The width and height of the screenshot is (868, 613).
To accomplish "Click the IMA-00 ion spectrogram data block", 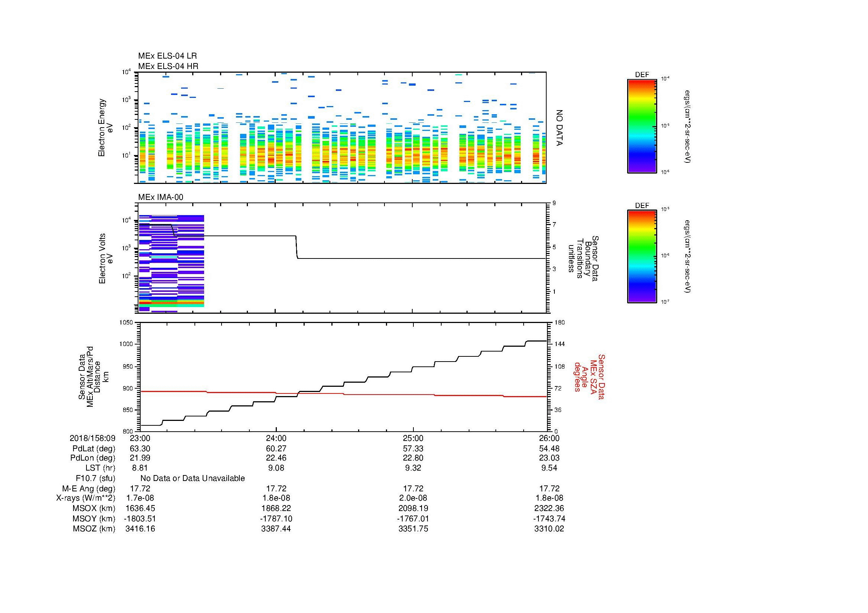I will pos(172,264).
